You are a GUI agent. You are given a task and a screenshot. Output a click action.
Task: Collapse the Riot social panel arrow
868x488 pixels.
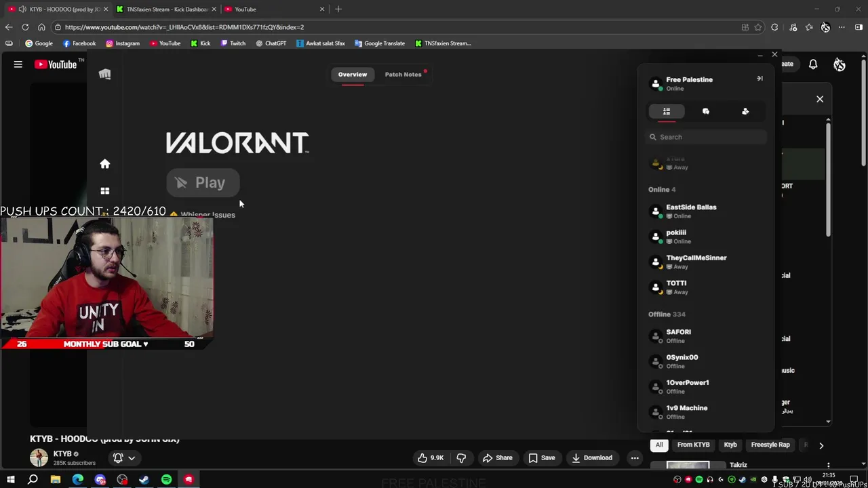tap(759, 79)
